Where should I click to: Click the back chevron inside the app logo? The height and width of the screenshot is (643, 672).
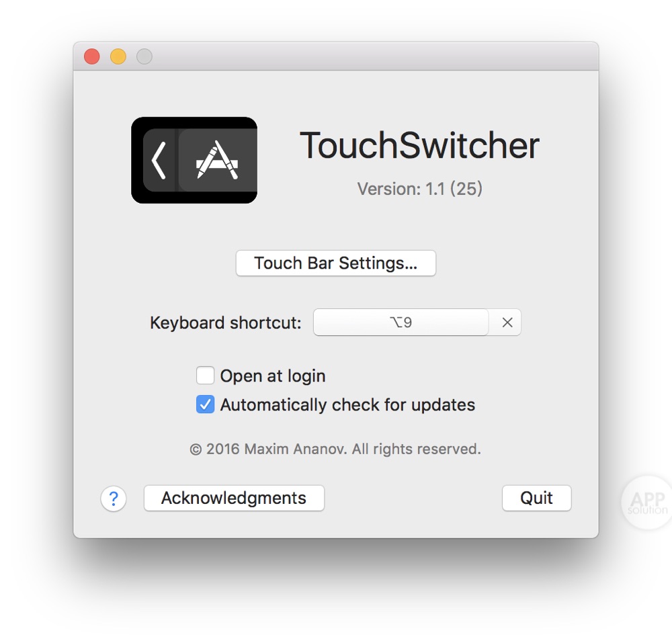[159, 160]
